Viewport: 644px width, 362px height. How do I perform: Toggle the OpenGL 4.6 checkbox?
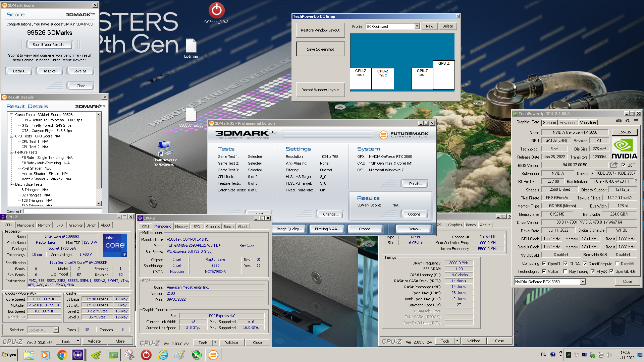(x=611, y=271)
